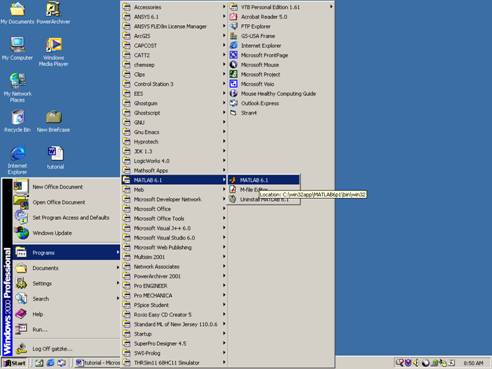Select New Office Document
This screenshot has width=492, height=369.
pos(67,187)
